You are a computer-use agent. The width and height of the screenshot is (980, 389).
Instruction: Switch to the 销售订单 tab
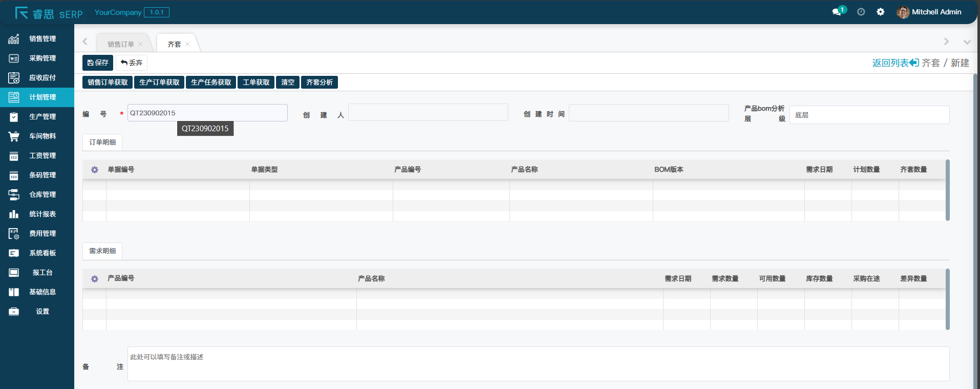coord(121,45)
